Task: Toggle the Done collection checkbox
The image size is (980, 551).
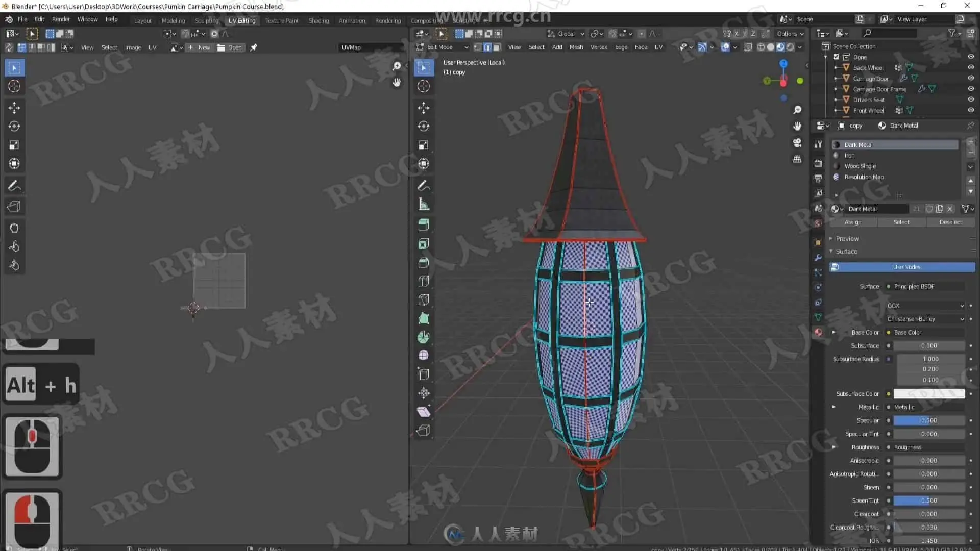Action: 836,57
